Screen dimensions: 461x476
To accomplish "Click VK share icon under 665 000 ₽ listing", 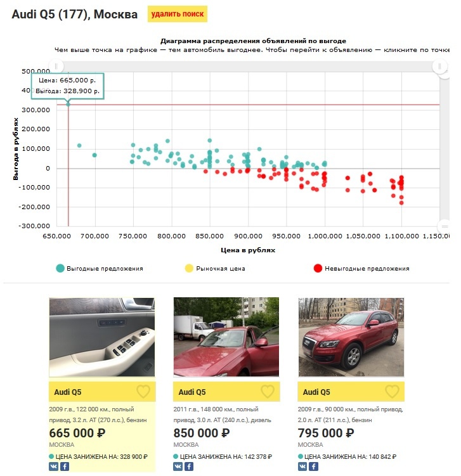I will (x=53, y=466).
